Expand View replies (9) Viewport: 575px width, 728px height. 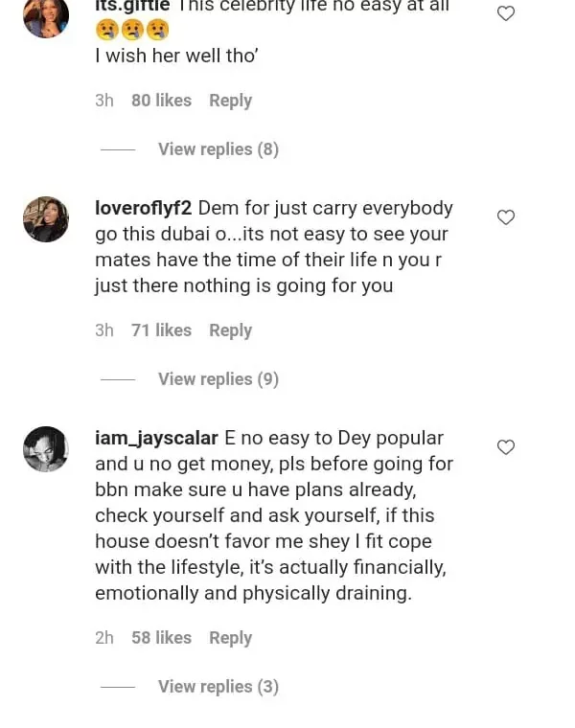[x=218, y=379]
